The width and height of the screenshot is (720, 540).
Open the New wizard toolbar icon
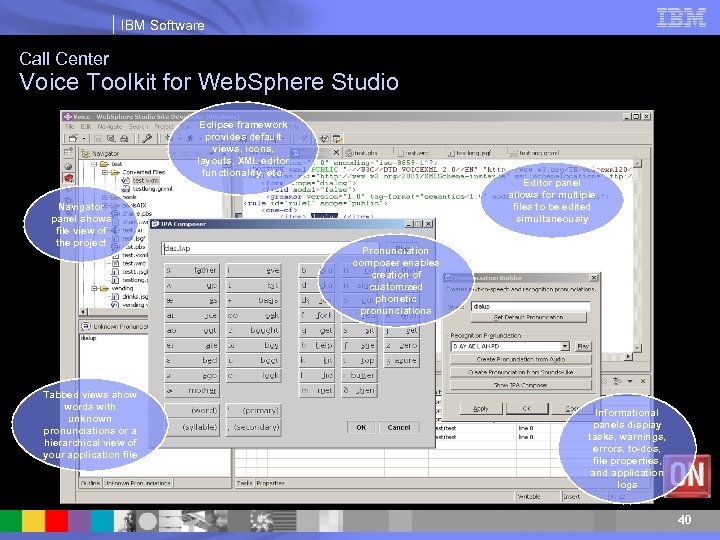tap(73, 138)
